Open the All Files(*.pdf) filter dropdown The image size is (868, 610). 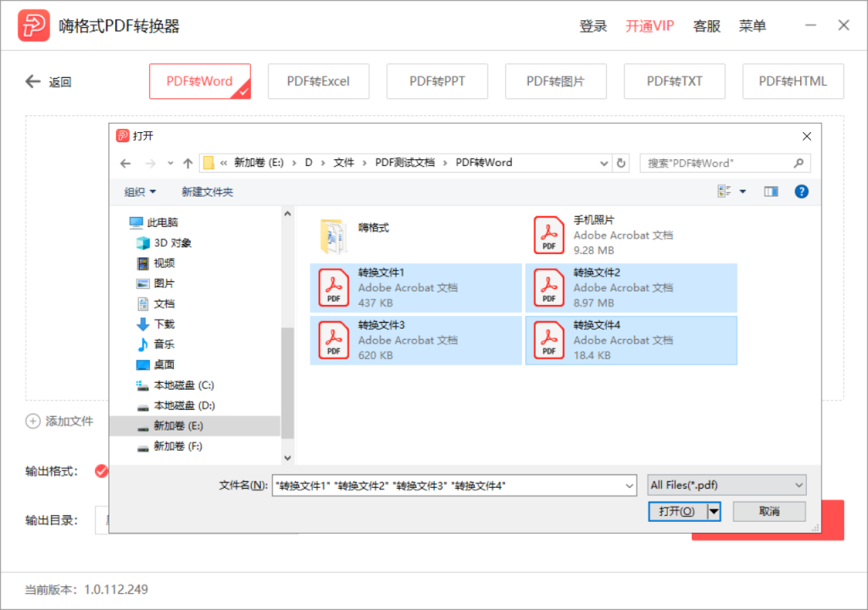coord(726,485)
